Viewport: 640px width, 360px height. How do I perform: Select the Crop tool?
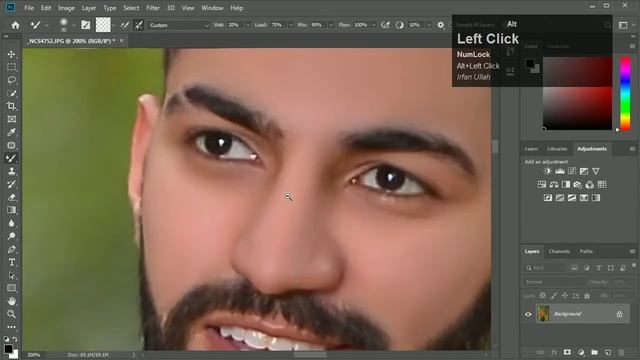(11, 106)
